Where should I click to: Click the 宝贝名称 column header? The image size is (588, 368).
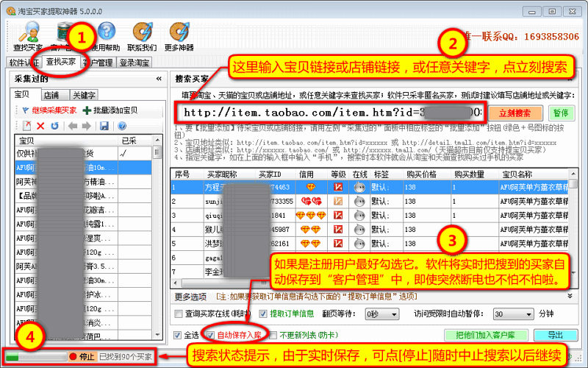[517, 174]
